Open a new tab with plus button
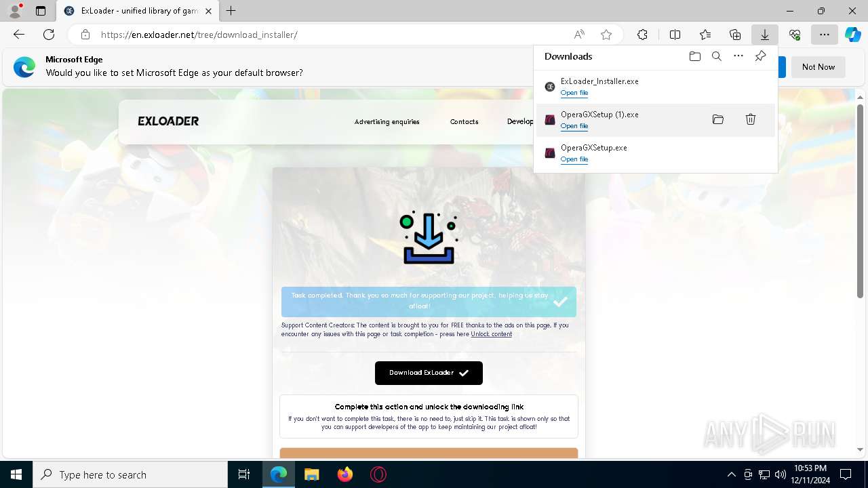868x488 pixels. [231, 11]
